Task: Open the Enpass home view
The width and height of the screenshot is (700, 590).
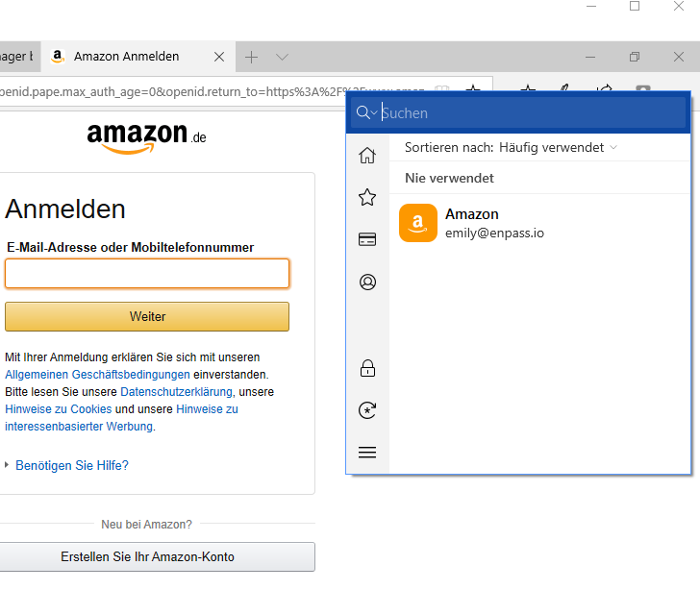Action: [x=366, y=156]
